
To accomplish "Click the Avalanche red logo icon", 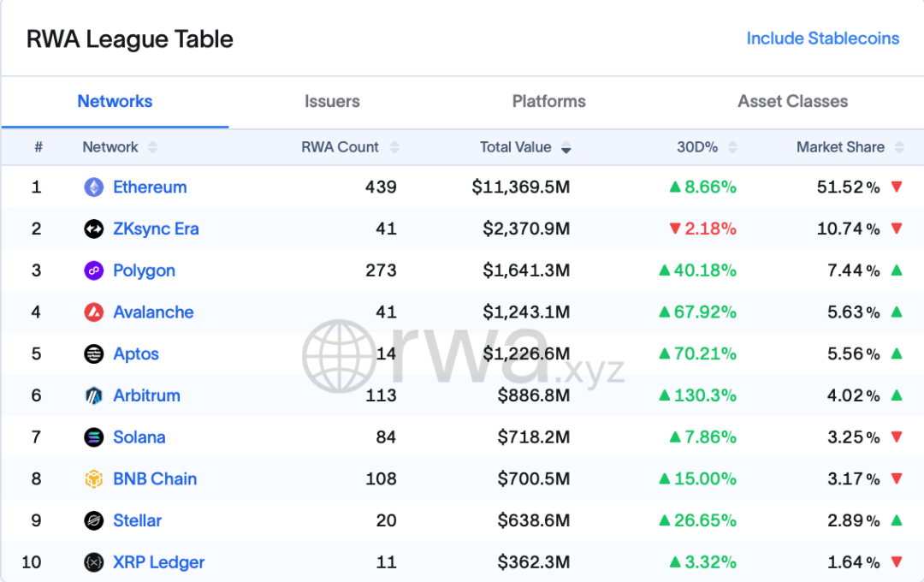I will [x=94, y=312].
